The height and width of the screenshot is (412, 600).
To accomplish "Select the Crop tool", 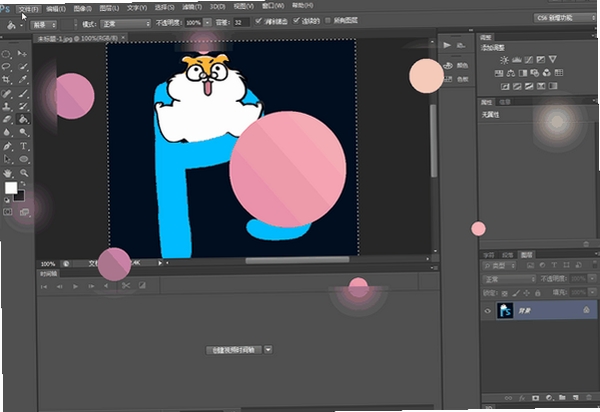I will [7, 80].
